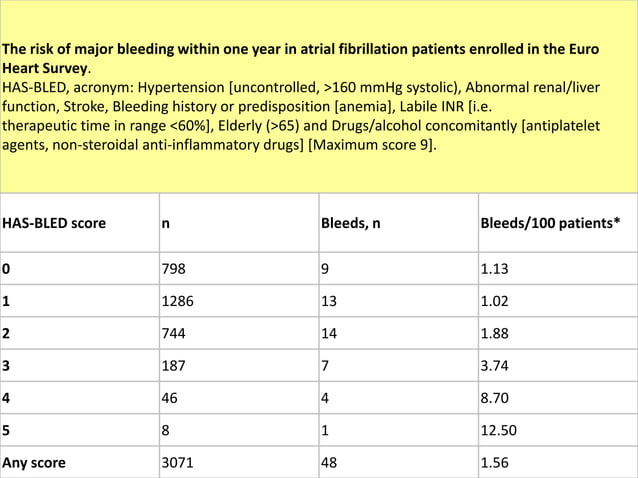Select the cell showing 3.74 bleeds rate
Image resolution: width=638 pixels, height=478 pixels.
coord(558,365)
